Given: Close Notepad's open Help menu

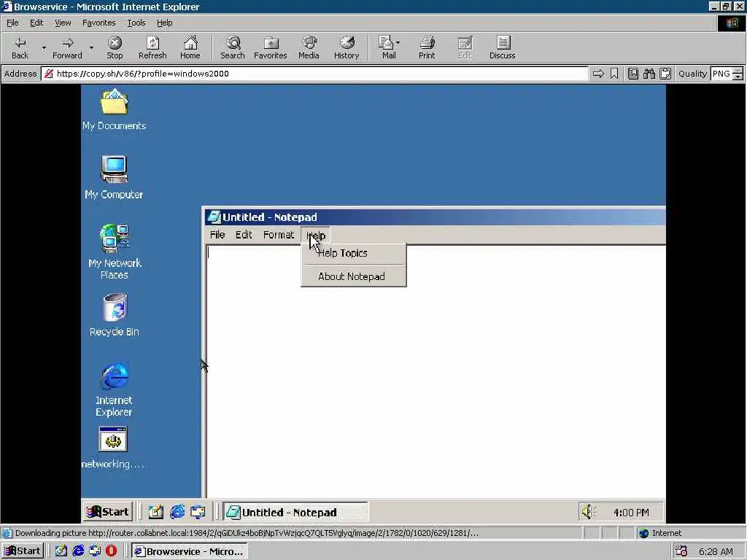Looking at the screenshot, I should click(315, 235).
